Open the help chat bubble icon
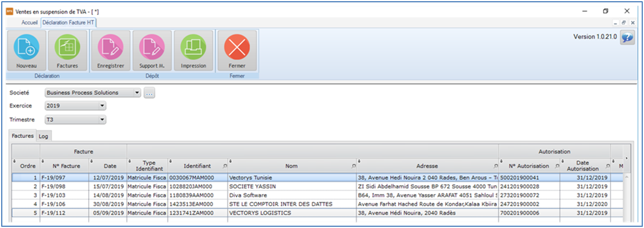This screenshot has width=644, height=228. 627,37
